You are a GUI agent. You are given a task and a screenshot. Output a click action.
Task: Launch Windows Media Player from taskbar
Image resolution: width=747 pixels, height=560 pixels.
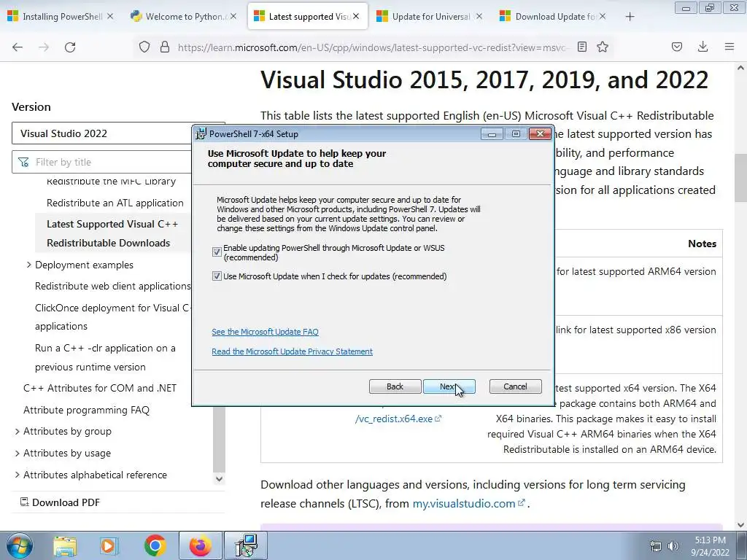click(x=109, y=545)
